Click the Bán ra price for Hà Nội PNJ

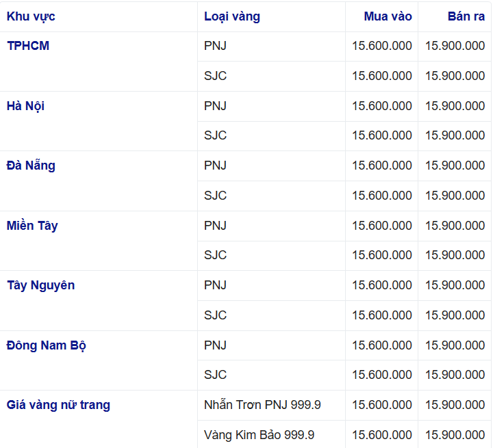[x=455, y=106]
